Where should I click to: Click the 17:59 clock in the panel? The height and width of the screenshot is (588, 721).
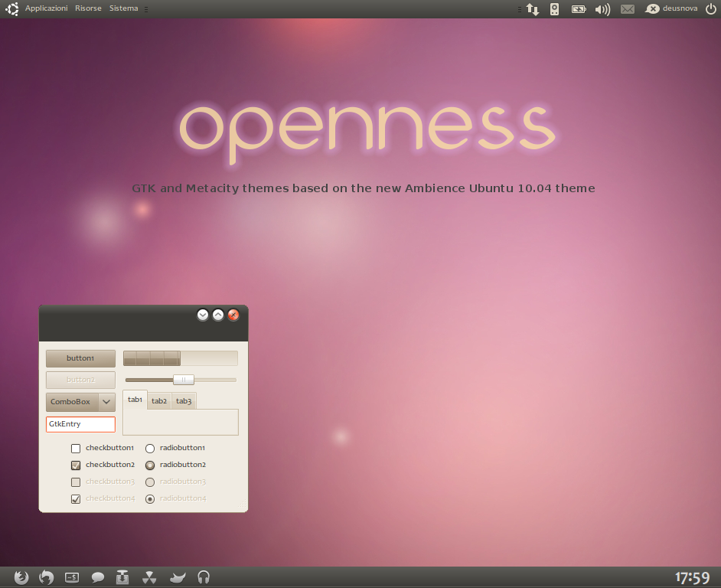692,578
